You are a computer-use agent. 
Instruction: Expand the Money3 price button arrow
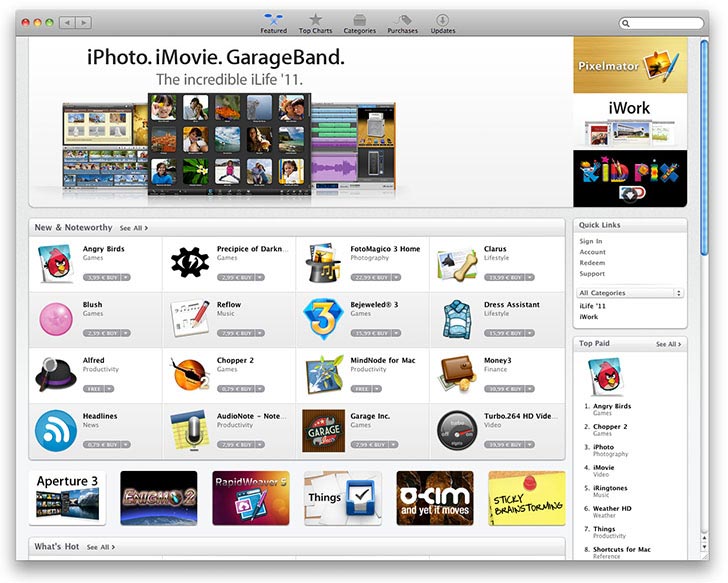point(530,389)
